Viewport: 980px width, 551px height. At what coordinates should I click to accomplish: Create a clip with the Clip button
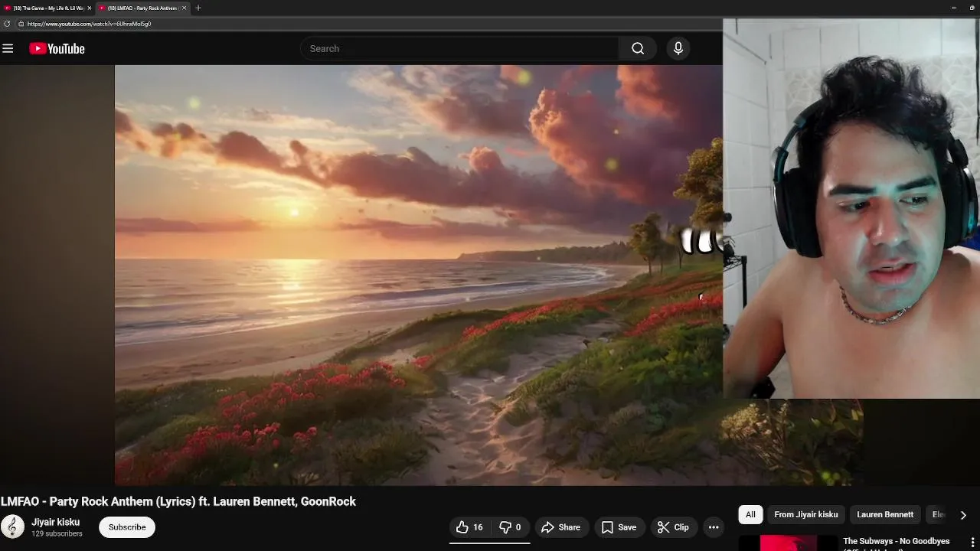[673, 527]
